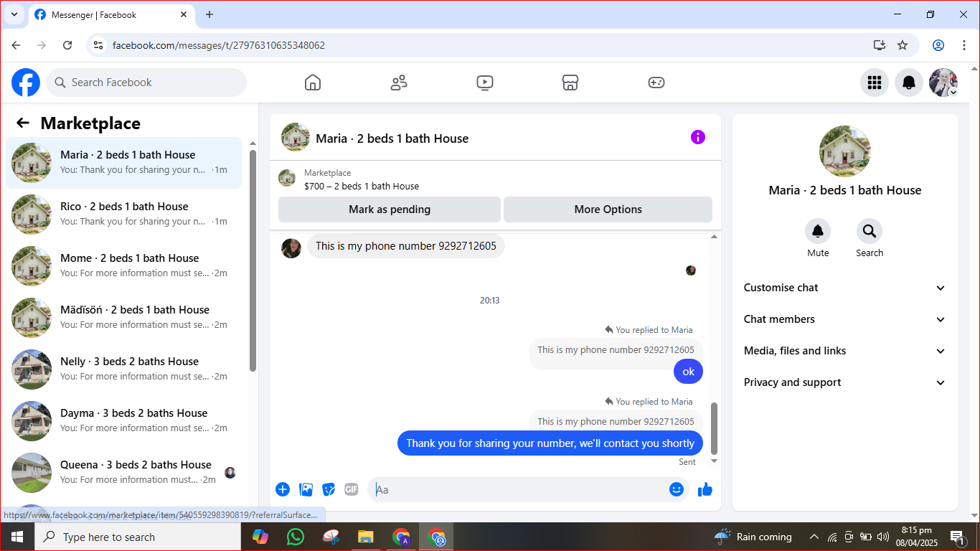This screenshot has width=980, height=551.
Task: Click listing thumbnail in right panel
Action: pyautogui.click(x=845, y=151)
